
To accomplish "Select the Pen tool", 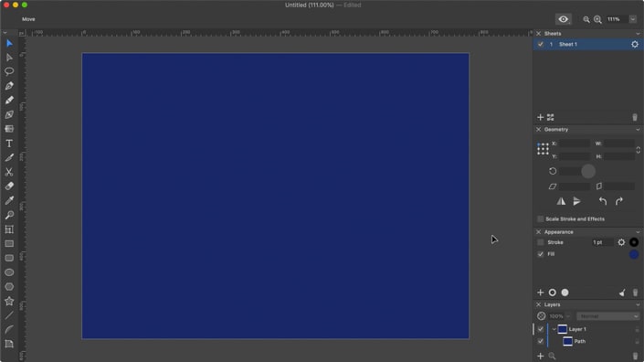I will (9, 86).
